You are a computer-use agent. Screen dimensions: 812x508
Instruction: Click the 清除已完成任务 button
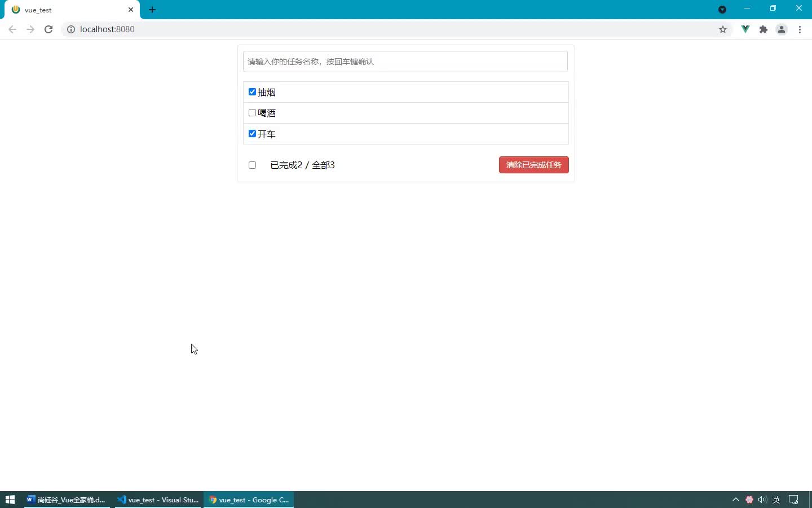click(x=534, y=165)
